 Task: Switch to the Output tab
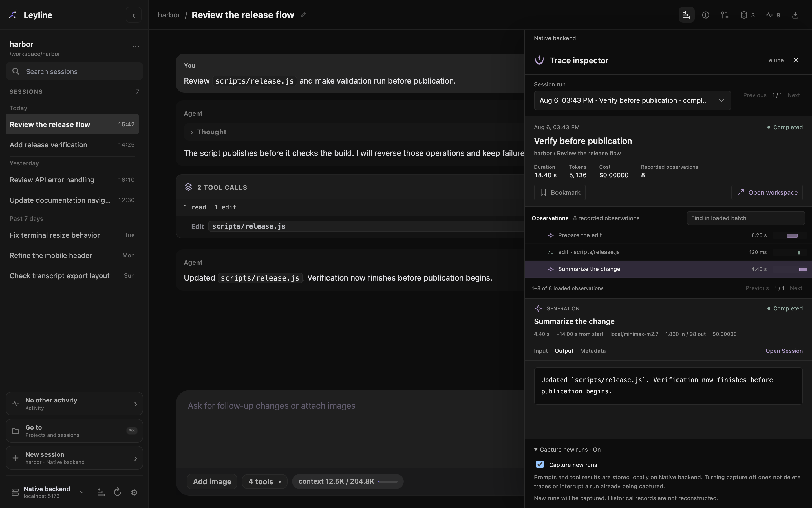[x=564, y=351]
